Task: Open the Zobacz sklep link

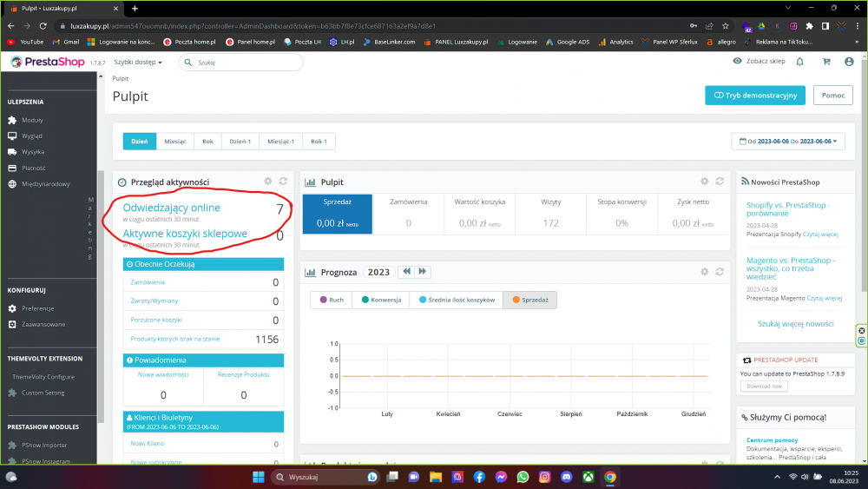Action: (759, 61)
